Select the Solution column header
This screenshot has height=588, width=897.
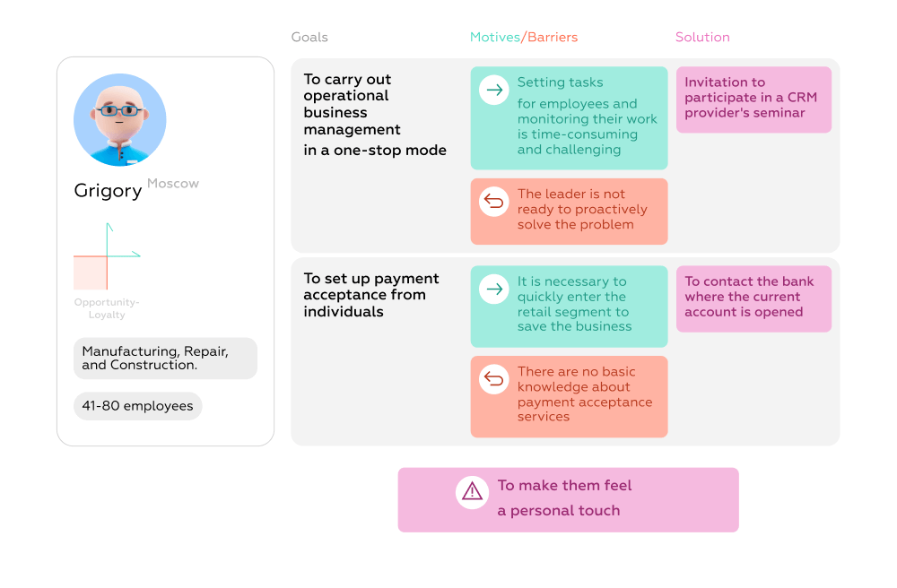point(702,38)
